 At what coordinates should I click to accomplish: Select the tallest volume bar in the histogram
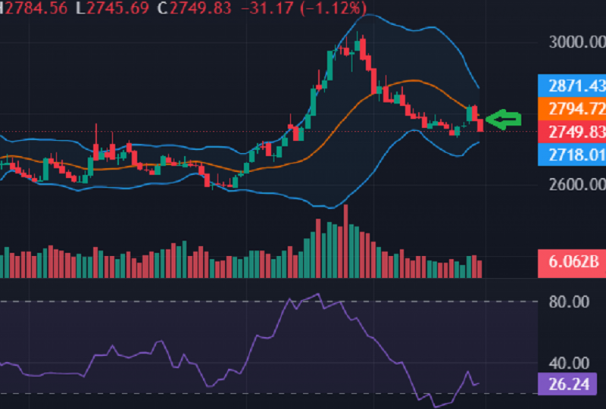[346, 240]
